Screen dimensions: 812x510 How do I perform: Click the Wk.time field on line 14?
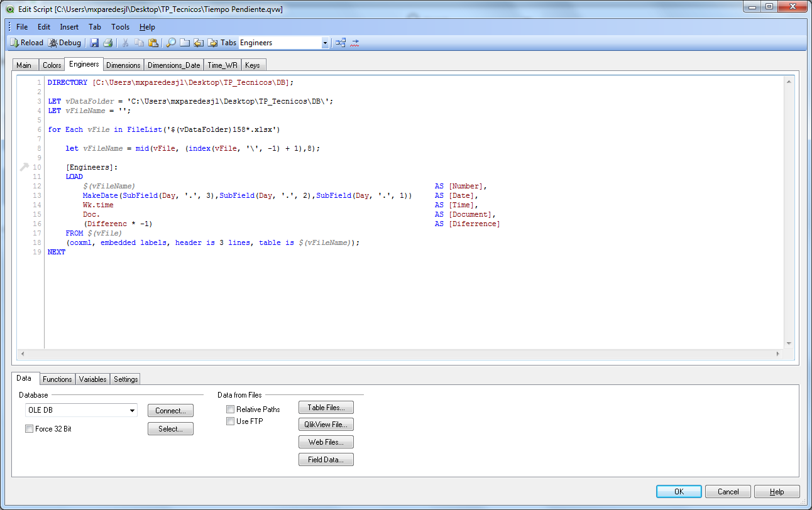(x=98, y=205)
